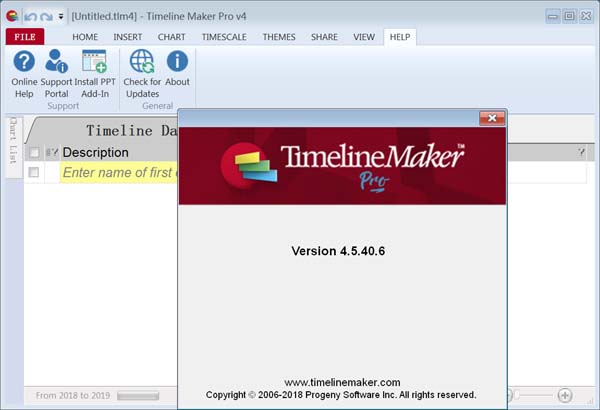Click the Redo arrow in title bar
This screenshot has width=600, height=410.
coord(46,16)
